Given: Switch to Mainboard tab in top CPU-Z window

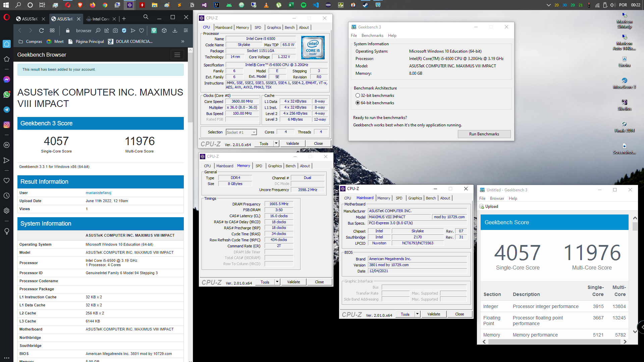Looking at the screenshot, I should [x=224, y=27].
